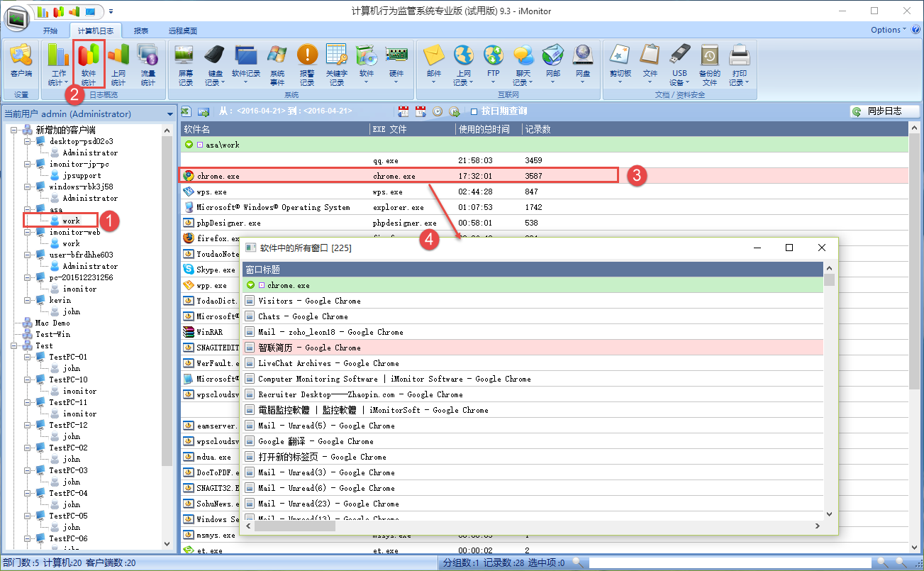The image size is (924, 571).
Task: Open the 硬件 hardware icon
Action: 396,64
